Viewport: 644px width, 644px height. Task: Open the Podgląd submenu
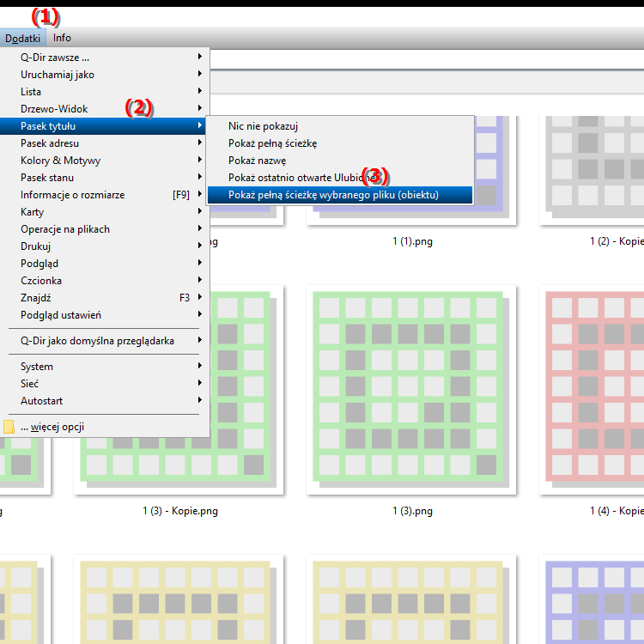[x=105, y=264]
